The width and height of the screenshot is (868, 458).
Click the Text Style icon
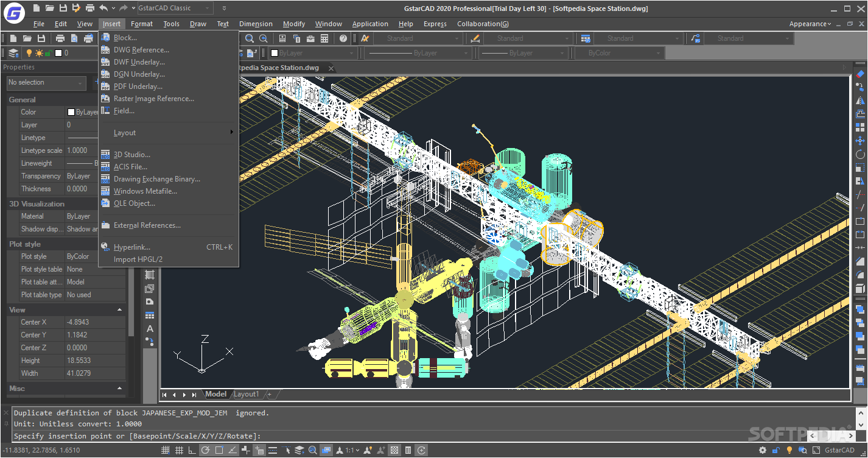pyautogui.click(x=365, y=38)
